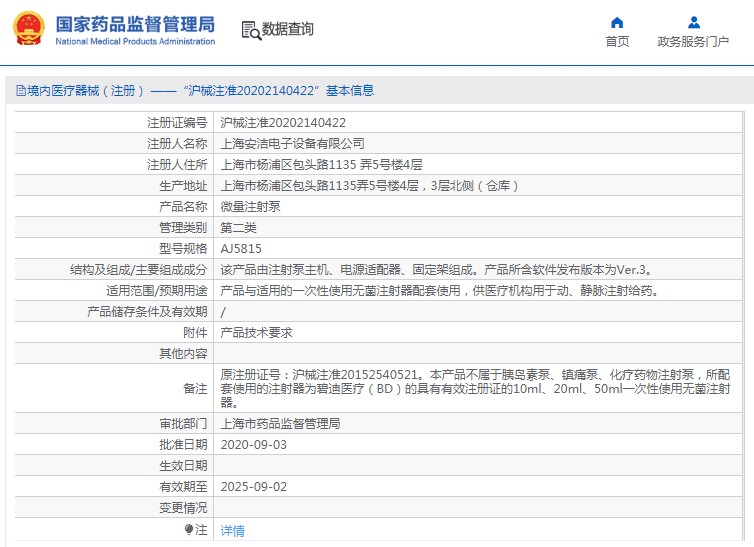The width and height of the screenshot is (754, 547).
Task: Click the 国家药品监督管理局 title
Action: pos(135,24)
